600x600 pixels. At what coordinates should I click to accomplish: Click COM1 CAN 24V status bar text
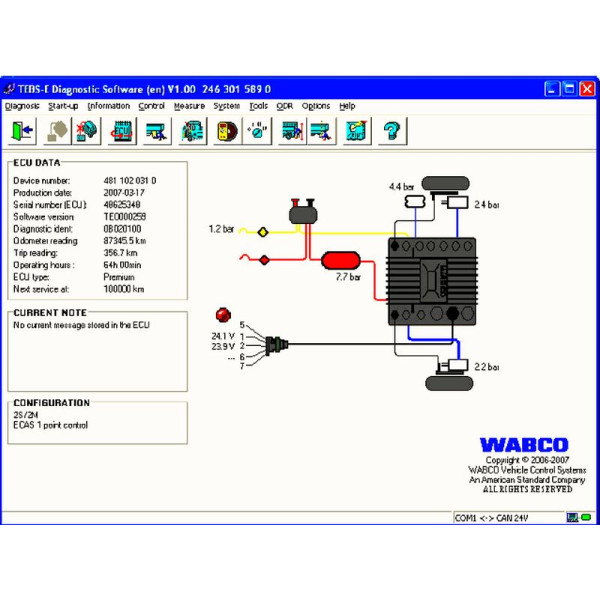(x=493, y=518)
